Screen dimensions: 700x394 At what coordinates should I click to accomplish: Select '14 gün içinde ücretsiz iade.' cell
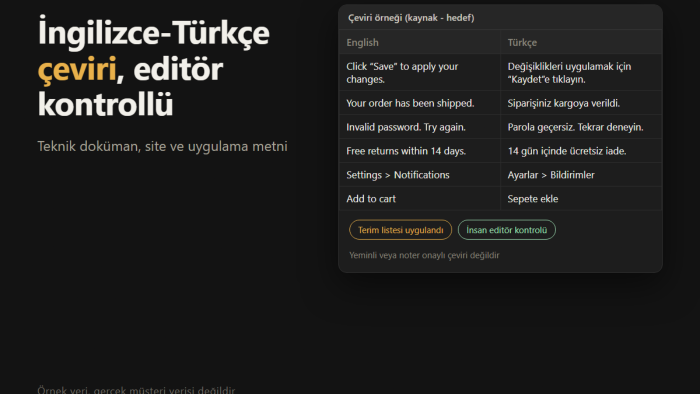point(581,151)
